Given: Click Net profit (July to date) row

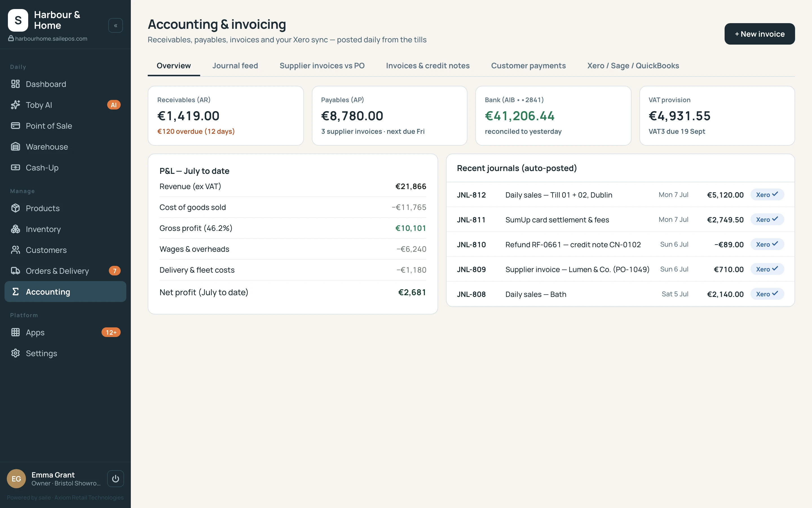Looking at the screenshot, I should pyautogui.click(x=293, y=292).
